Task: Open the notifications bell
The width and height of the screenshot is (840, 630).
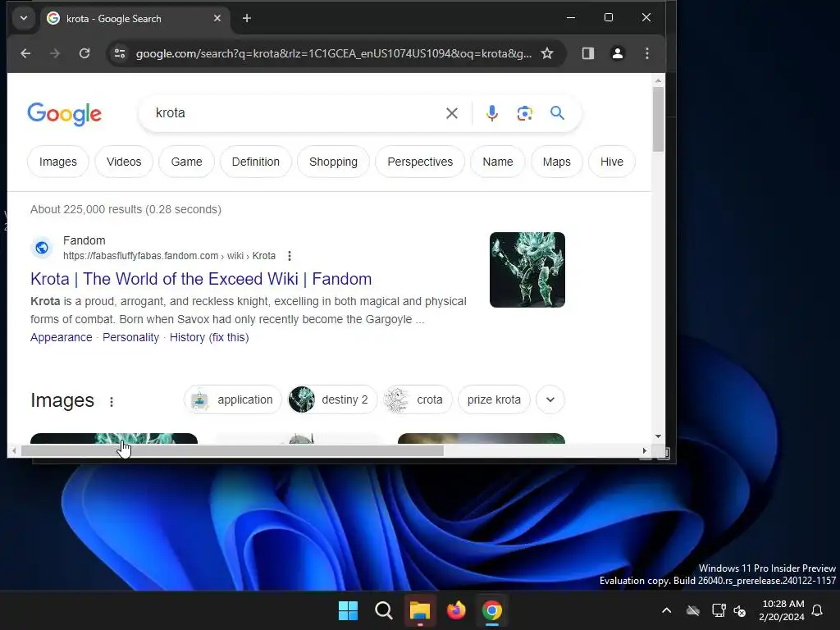Action: (818, 610)
